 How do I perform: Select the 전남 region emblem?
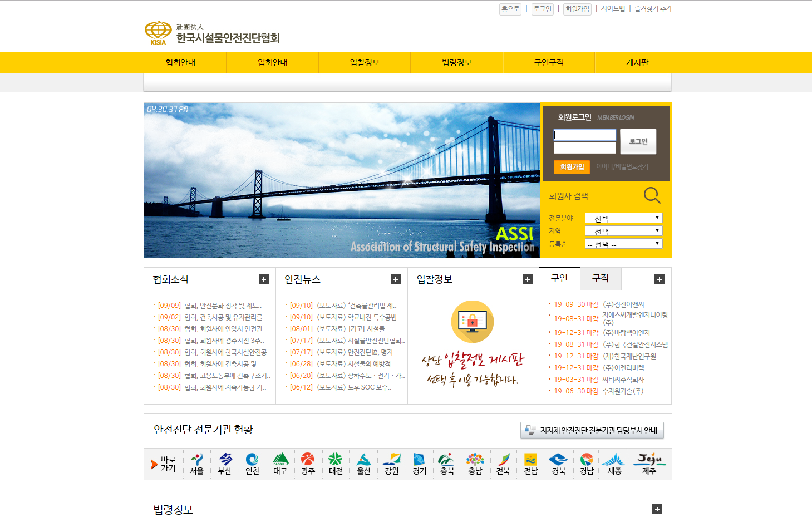(531, 464)
